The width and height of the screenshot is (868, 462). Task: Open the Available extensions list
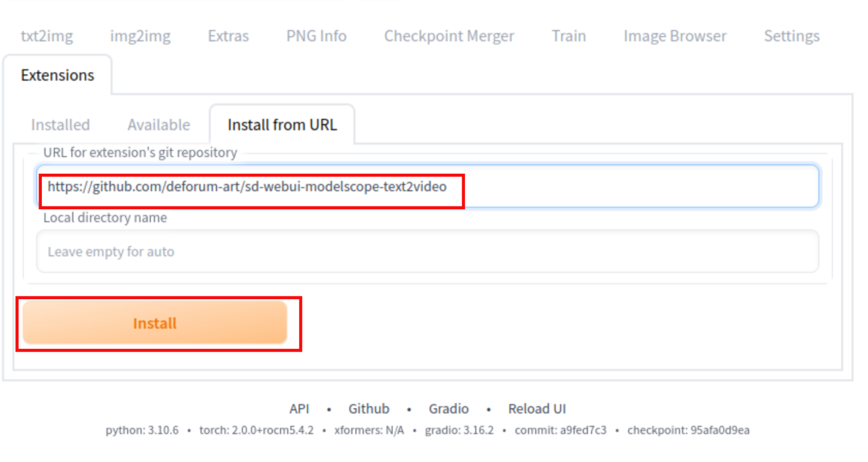tap(159, 125)
